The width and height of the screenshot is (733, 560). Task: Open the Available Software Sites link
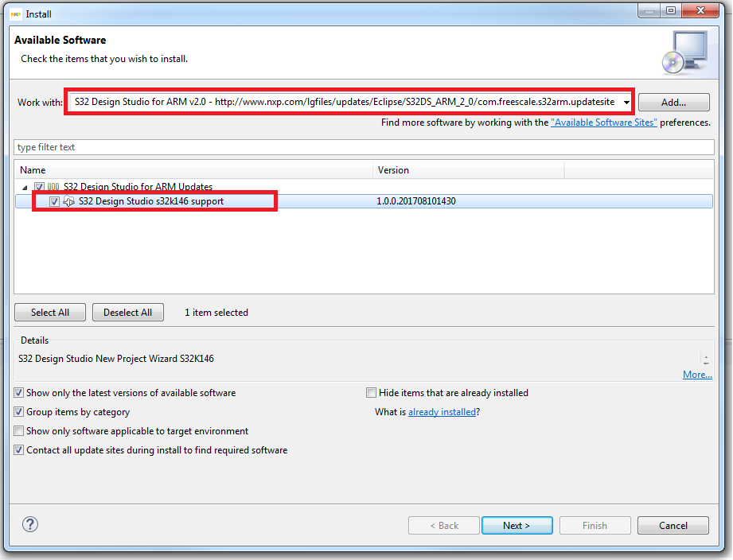(x=603, y=122)
